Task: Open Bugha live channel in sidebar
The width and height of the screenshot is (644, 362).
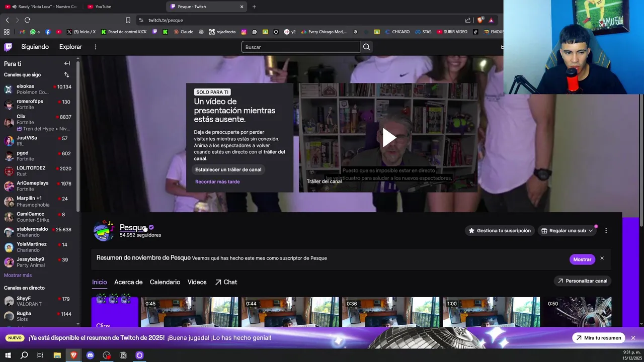Action: [x=38, y=316]
